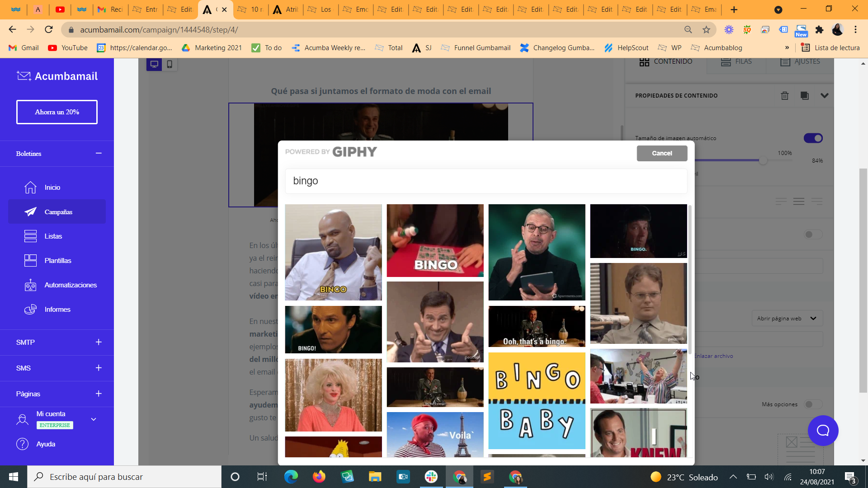Click the bingo search field
The width and height of the screenshot is (868, 488).
click(x=486, y=181)
